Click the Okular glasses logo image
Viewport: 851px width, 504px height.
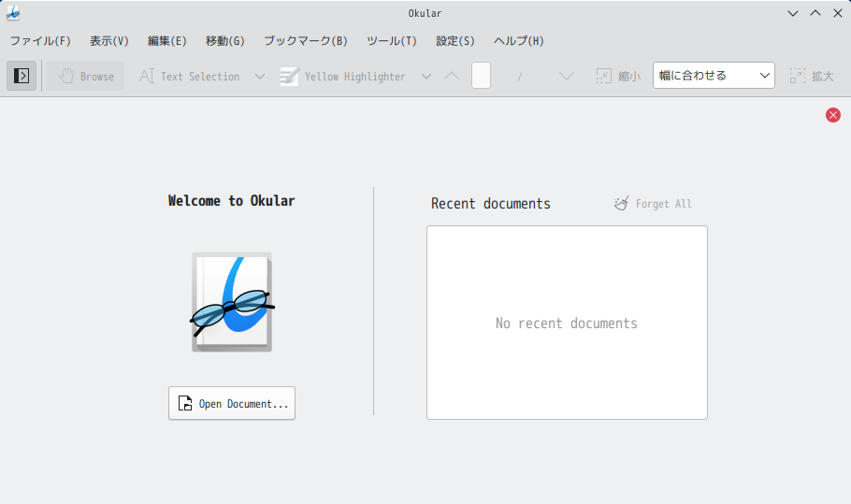click(x=232, y=302)
